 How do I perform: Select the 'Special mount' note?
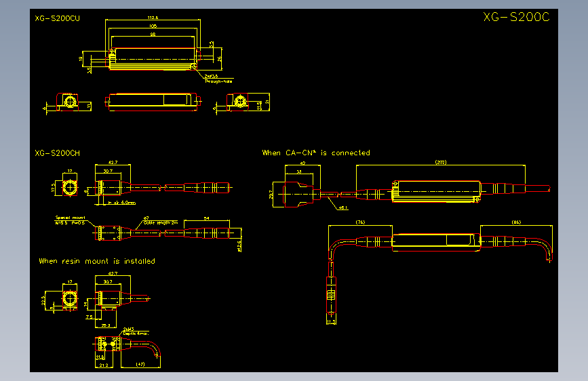(x=71, y=218)
